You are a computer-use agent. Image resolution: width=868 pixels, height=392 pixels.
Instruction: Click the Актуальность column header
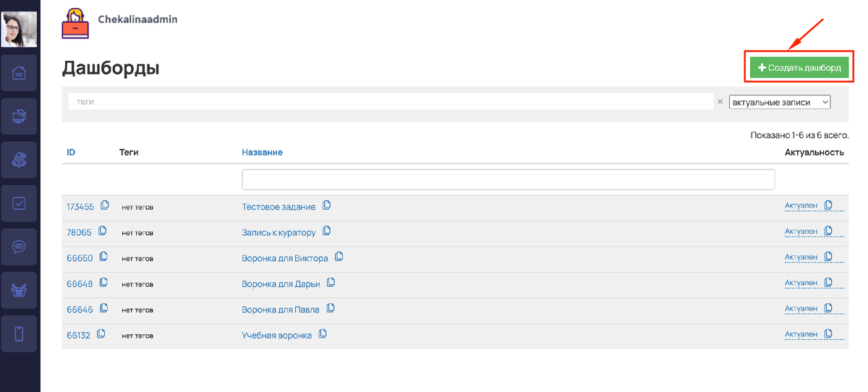pyautogui.click(x=814, y=153)
